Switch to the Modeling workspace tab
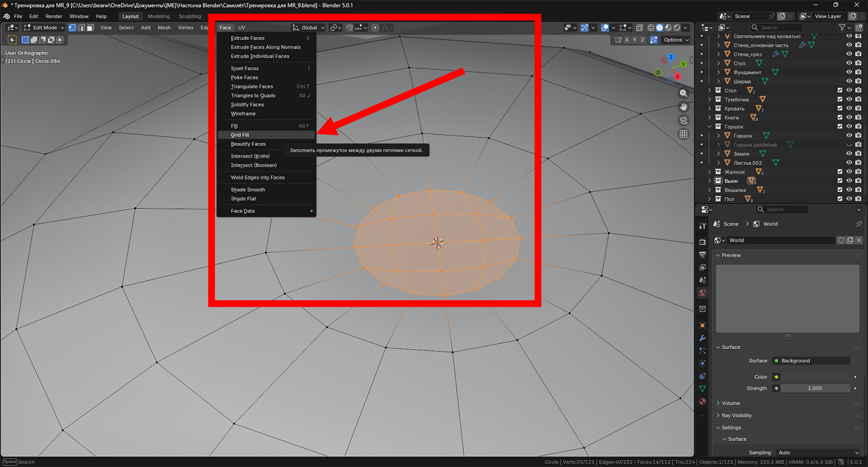Viewport: 868px width, 467px height. 158,16
